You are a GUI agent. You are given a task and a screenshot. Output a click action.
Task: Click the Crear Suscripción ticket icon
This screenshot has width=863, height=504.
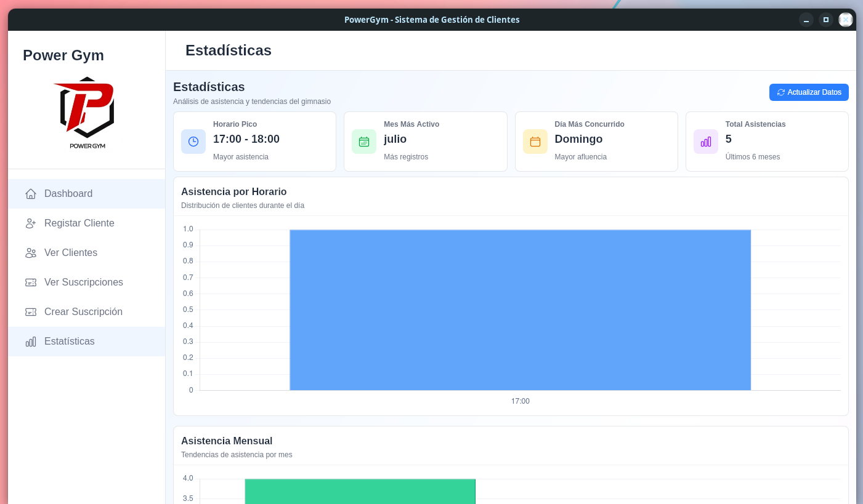(x=31, y=312)
